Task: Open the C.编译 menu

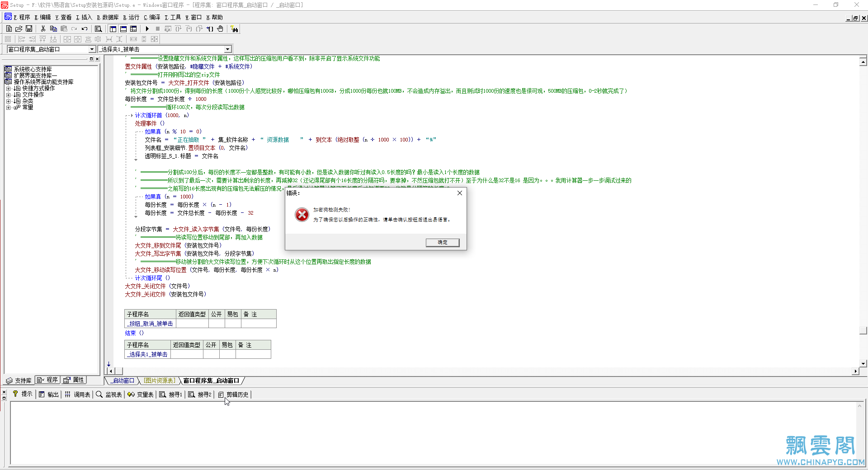Action: coord(152,18)
